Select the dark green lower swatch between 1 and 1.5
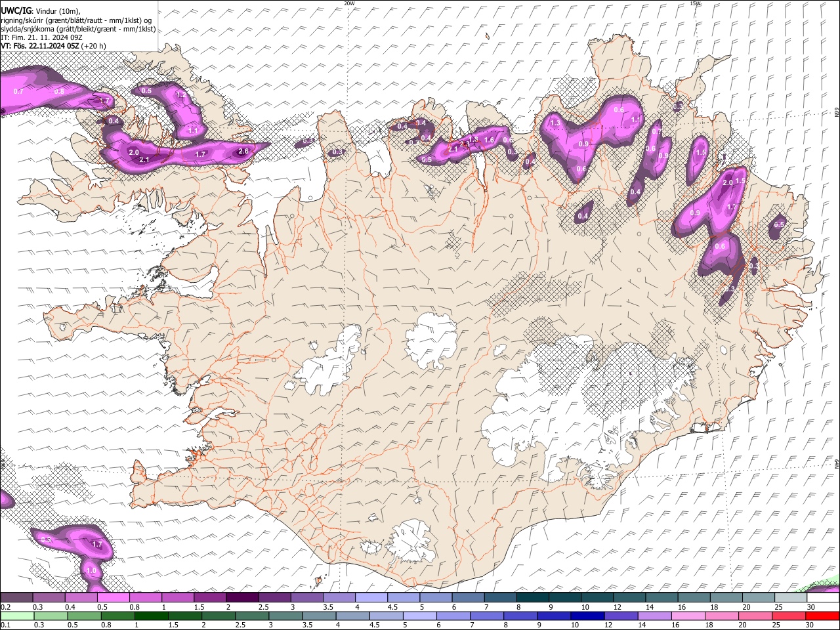 151,616
